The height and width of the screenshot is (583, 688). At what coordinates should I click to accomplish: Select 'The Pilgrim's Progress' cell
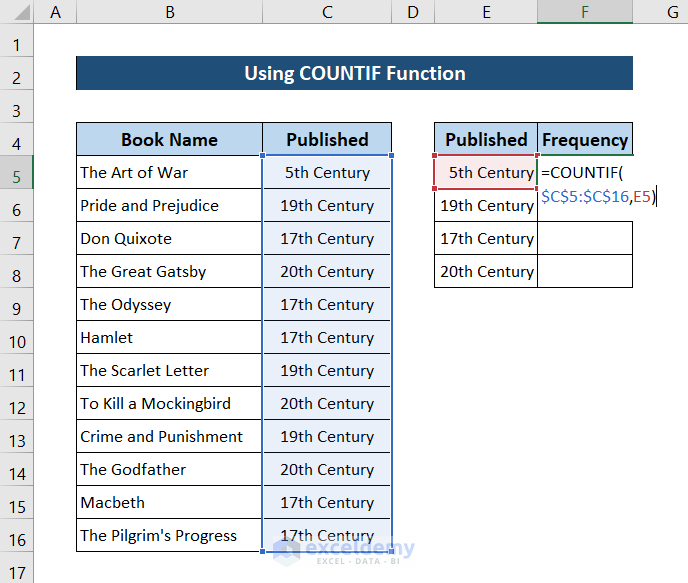170,535
